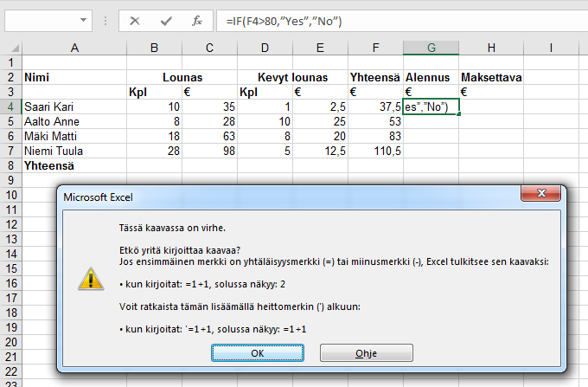Select row 2 header
The height and width of the screenshot is (387, 588).
pos(11,77)
